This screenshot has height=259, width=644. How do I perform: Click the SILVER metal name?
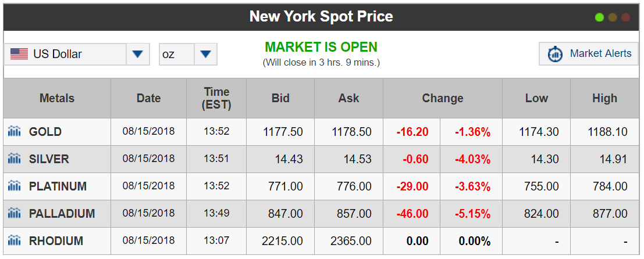49,159
